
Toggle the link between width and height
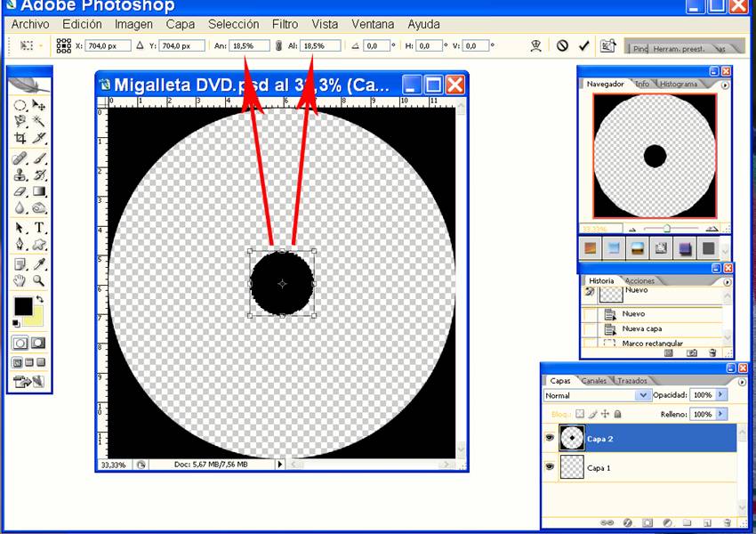click(x=278, y=45)
